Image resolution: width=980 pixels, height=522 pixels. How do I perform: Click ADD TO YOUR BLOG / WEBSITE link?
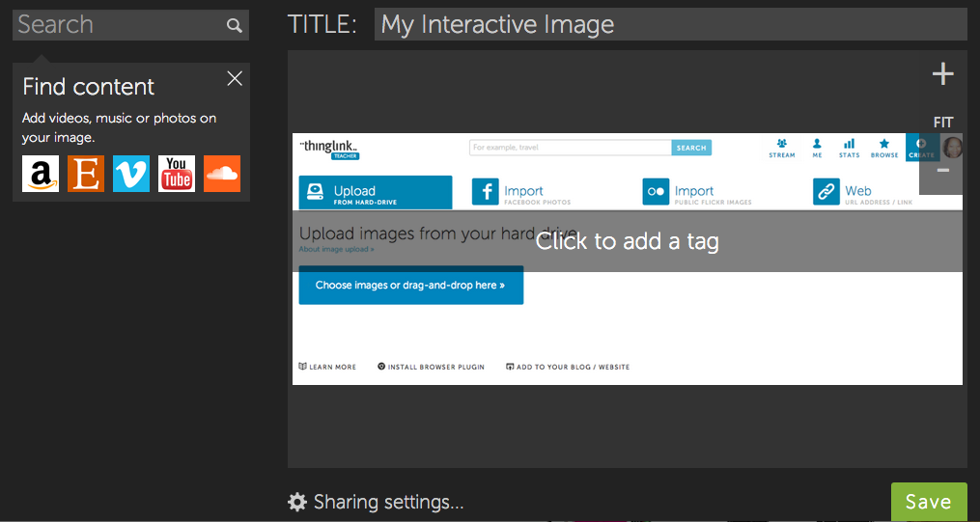568,368
